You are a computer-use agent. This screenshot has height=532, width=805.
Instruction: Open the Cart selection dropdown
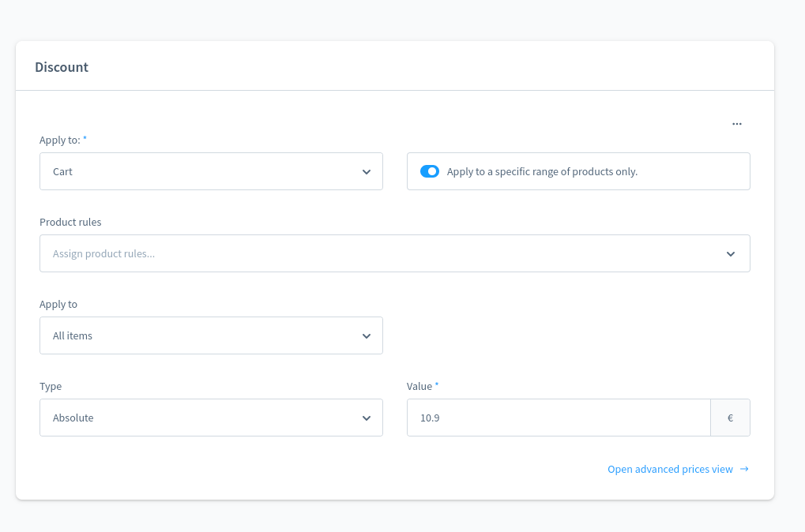(211, 170)
